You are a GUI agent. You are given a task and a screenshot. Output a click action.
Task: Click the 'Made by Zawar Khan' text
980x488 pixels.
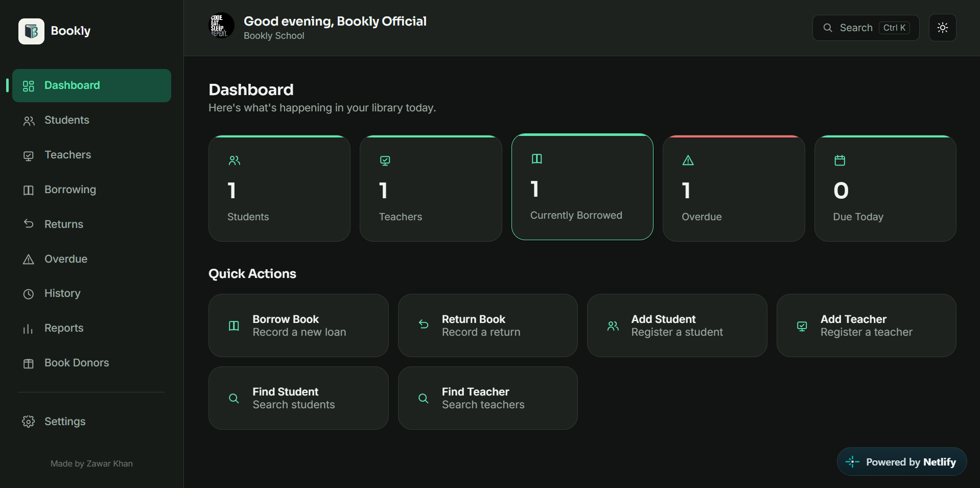pos(91,463)
